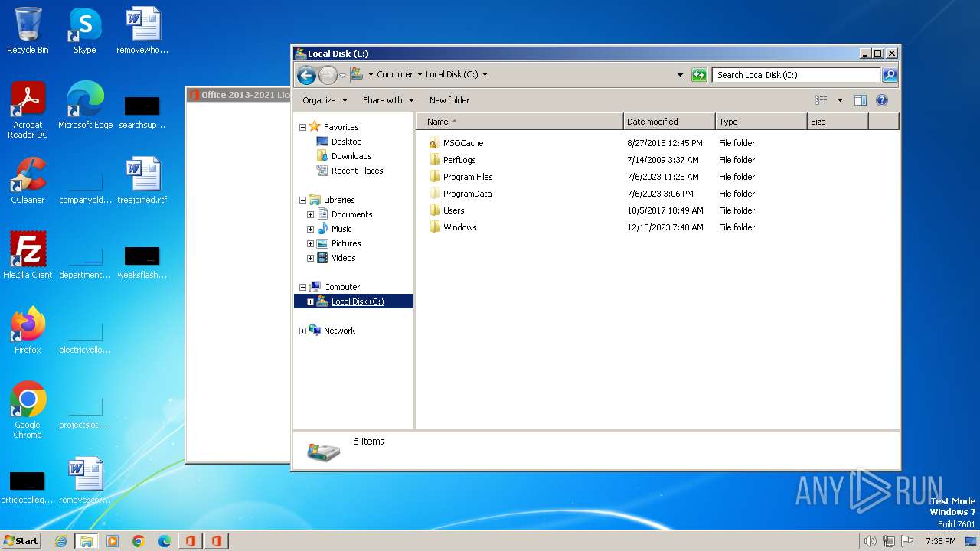Screen dimensions: 980x551
Task: Toggle the preview pane icon
Action: point(861,100)
